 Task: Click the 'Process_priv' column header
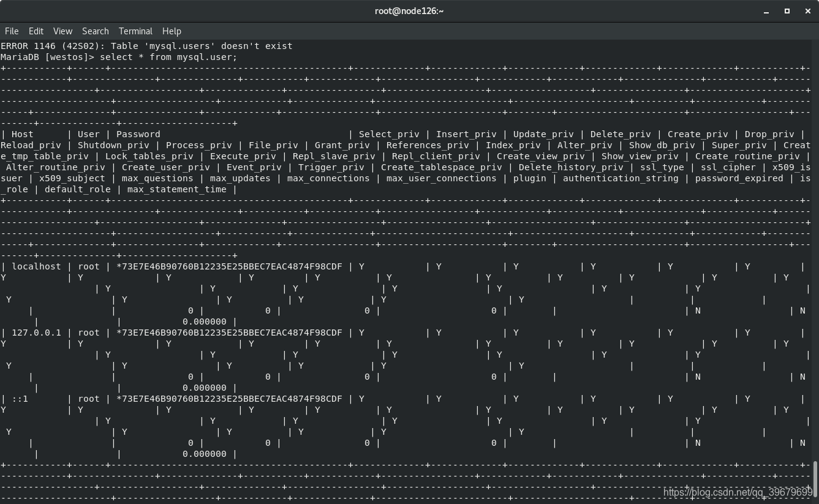(x=199, y=145)
